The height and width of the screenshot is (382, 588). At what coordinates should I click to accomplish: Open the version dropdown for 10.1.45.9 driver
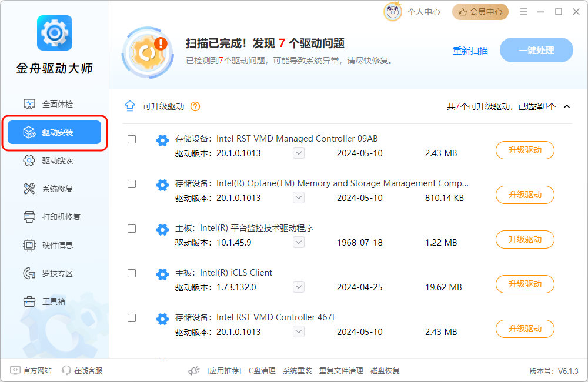(299, 242)
